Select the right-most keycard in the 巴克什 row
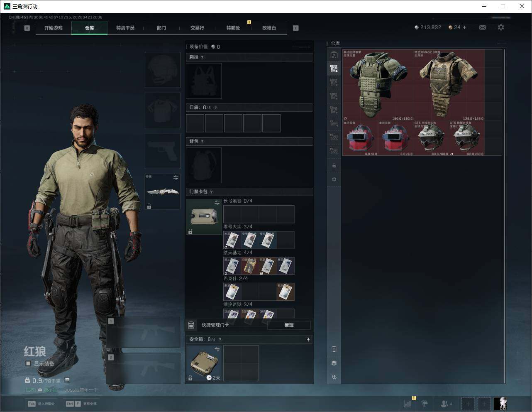Screen dimensions: 532x412 (286, 292)
